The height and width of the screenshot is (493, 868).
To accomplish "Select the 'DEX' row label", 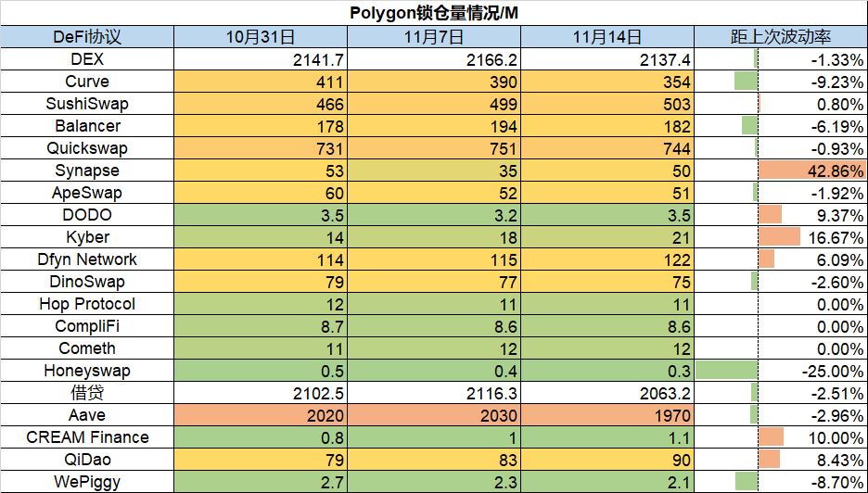I will (87, 59).
